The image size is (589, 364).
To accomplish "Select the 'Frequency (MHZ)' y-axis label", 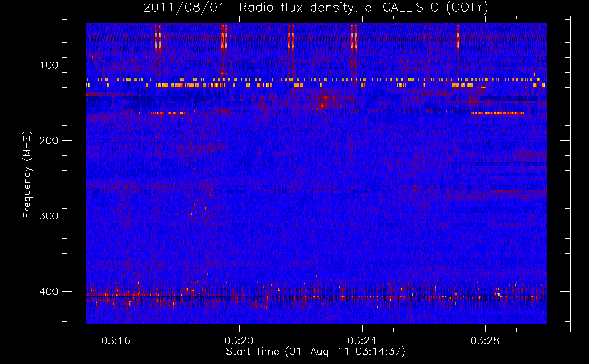I will point(27,175).
